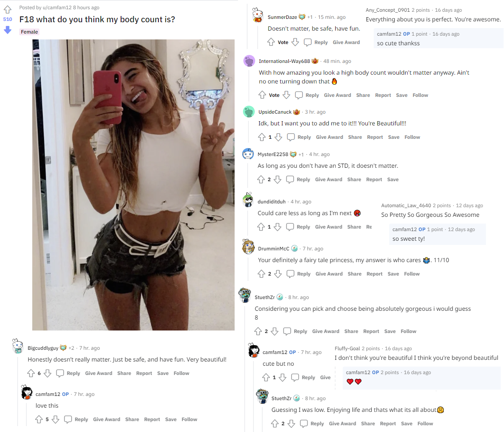Select the Female flair tag
Viewport: 504px width, 432px height.
[29, 32]
